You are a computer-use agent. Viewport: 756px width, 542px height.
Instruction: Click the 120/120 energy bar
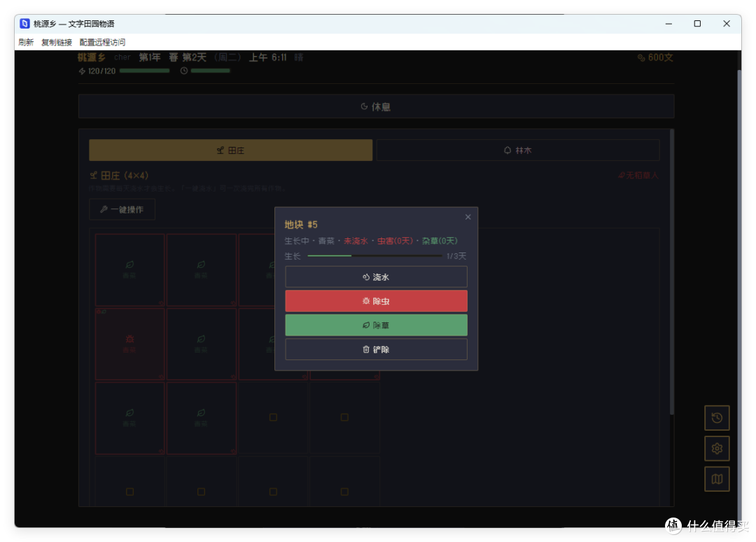click(x=145, y=71)
